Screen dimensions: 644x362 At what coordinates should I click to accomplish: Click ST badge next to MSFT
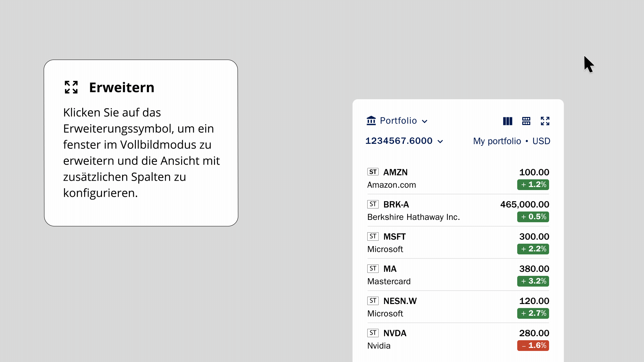point(373,236)
